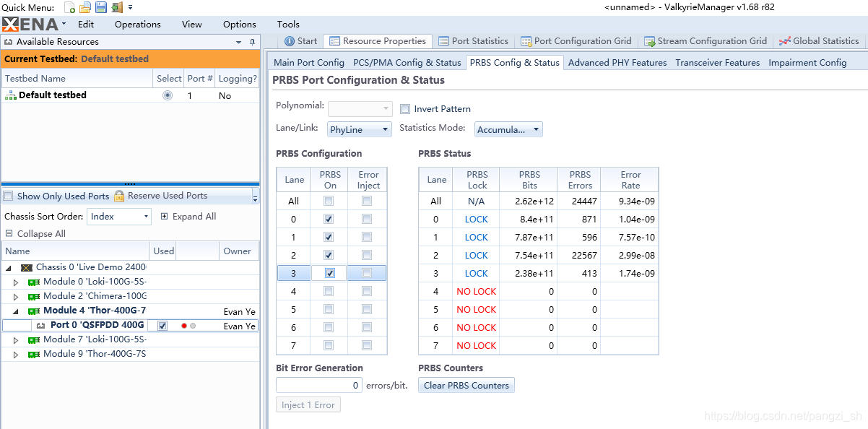Expand Module 9 Thor tree node
The width and height of the screenshot is (868, 429).
[x=16, y=355]
